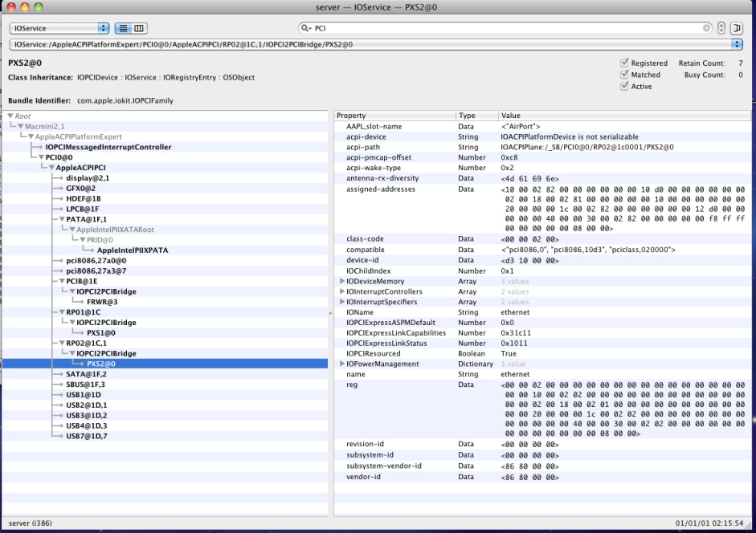Select the AppleIntelPIIXATA tree entry
Viewport: 756px width, 533px height.
133,250
